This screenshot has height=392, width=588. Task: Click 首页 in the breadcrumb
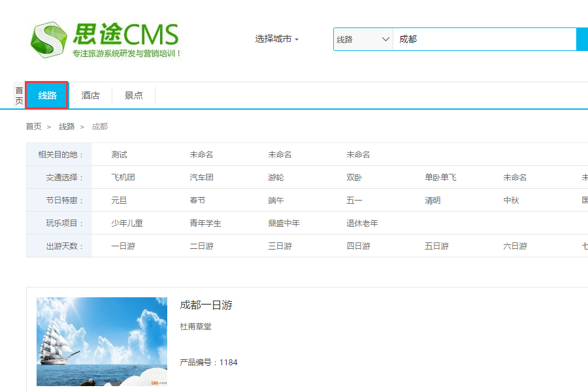point(33,127)
